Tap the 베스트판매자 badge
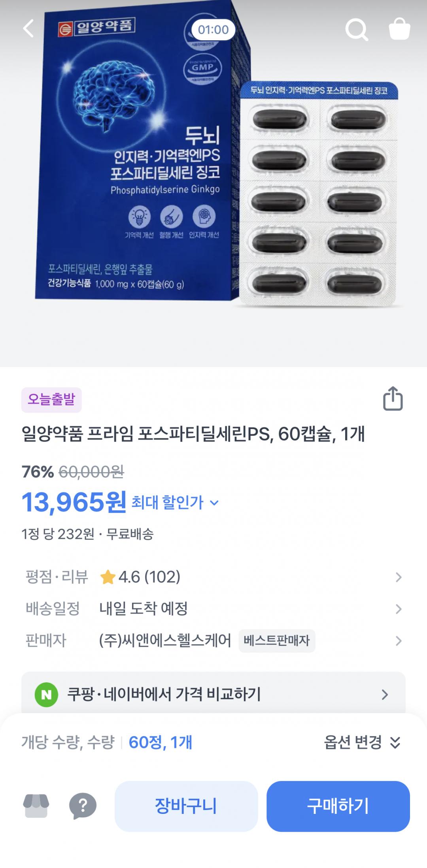Viewport: 427px width, 868px height. pyautogui.click(x=277, y=640)
